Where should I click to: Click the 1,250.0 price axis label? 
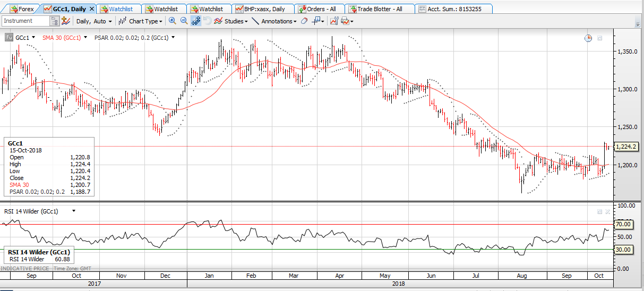(x=626, y=127)
